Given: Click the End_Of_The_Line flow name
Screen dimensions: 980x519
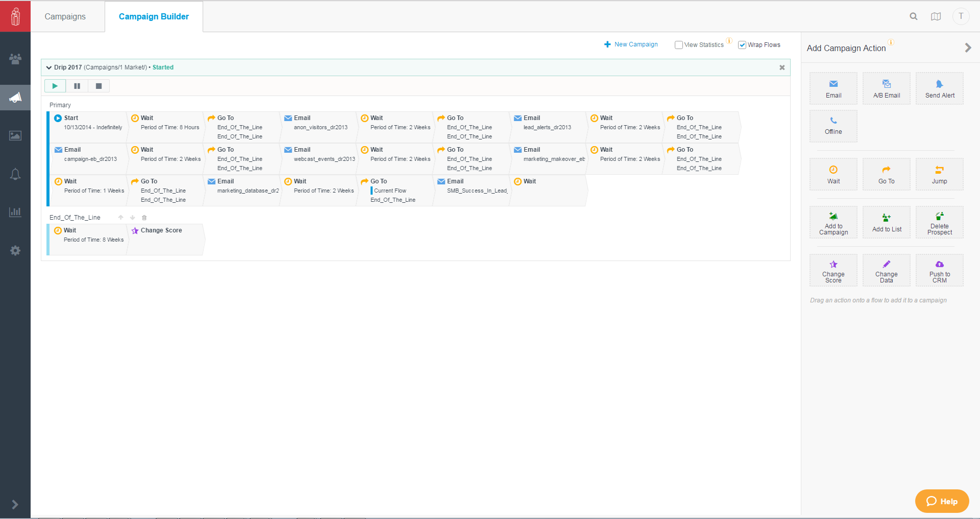Looking at the screenshot, I should click(x=75, y=218).
